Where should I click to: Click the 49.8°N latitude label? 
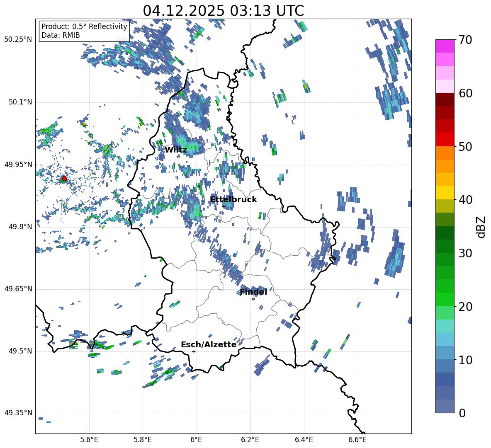tap(20, 227)
